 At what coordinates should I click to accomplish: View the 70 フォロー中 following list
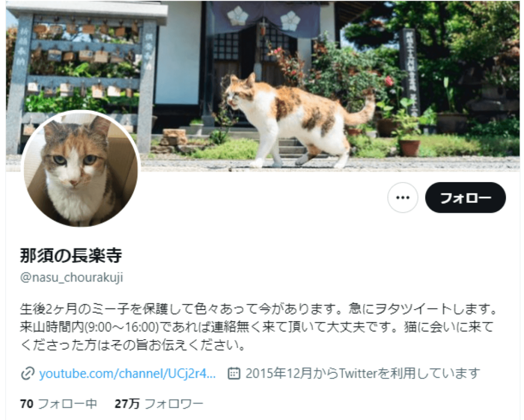click(x=58, y=404)
